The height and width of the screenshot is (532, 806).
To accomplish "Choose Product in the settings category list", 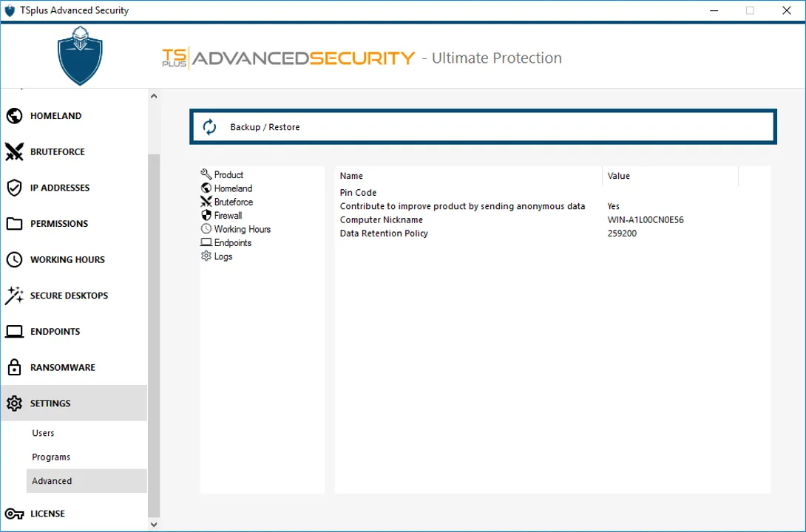I will click(x=228, y=175).
